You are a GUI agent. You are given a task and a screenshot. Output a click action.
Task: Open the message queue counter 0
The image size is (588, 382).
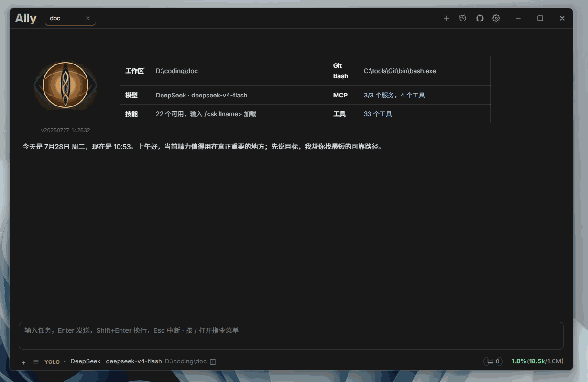pos(493,361)
